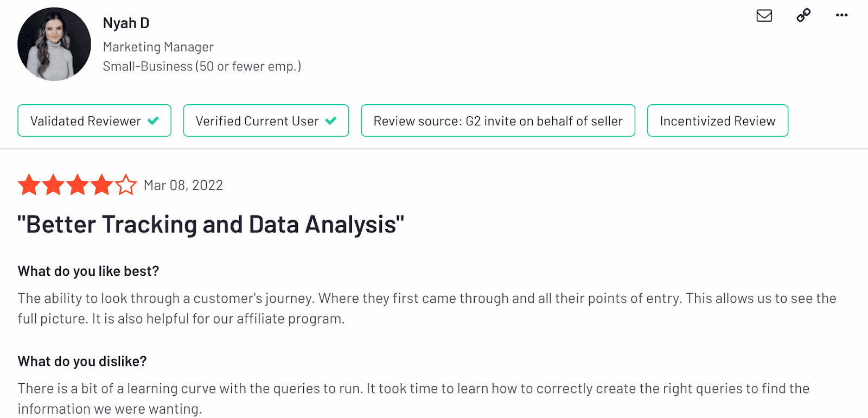
Task: Click the empty fifth rating star
Action: pos(126,185)
